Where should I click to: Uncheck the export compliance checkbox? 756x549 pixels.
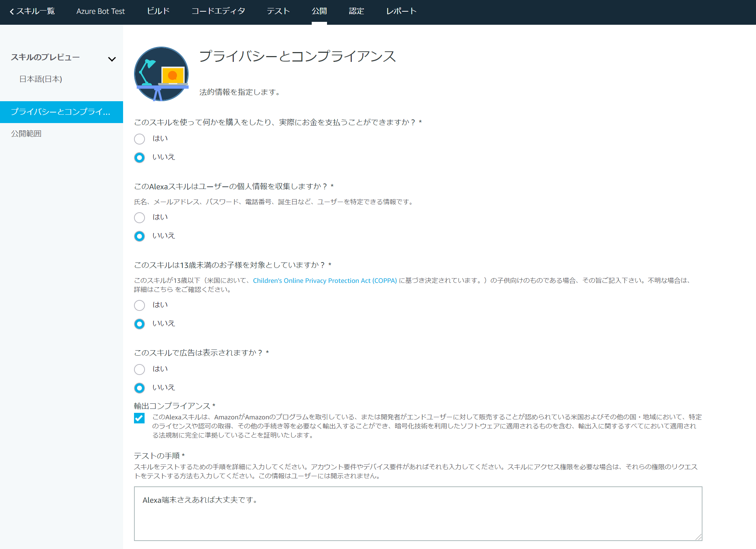[139, 418]
